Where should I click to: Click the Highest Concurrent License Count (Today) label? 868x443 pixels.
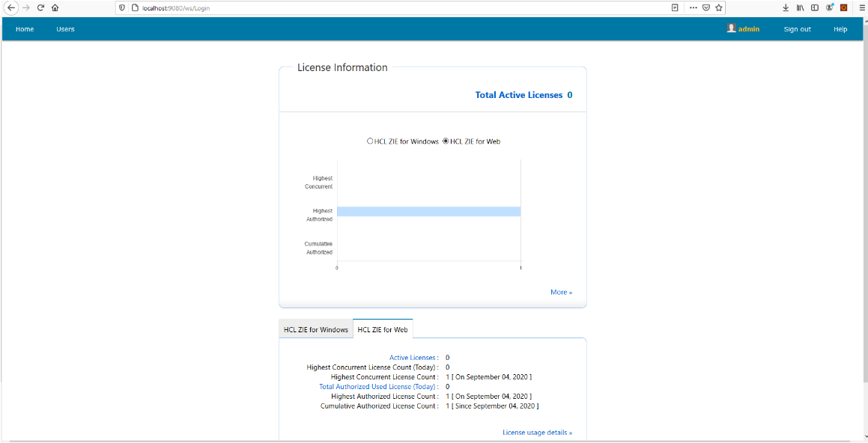(372, 367)
